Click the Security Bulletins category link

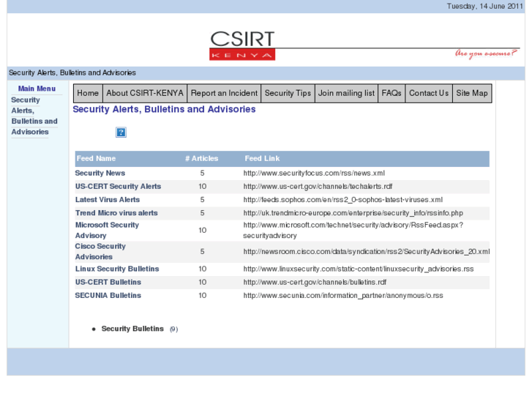[132, 329]
